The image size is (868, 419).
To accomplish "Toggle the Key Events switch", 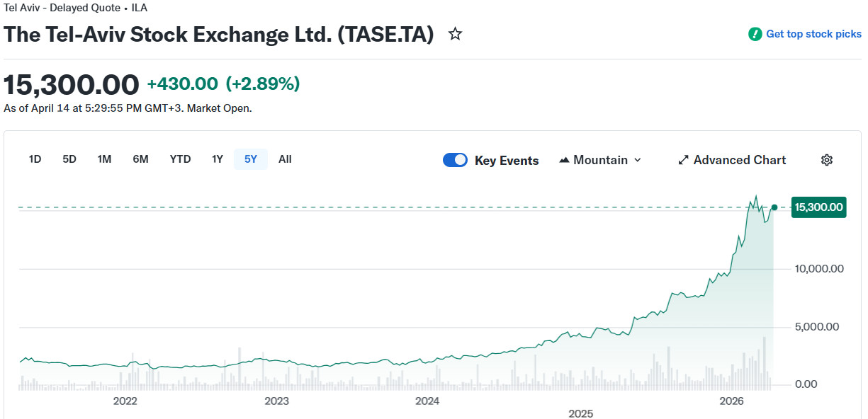I will (x=455, y=160).
